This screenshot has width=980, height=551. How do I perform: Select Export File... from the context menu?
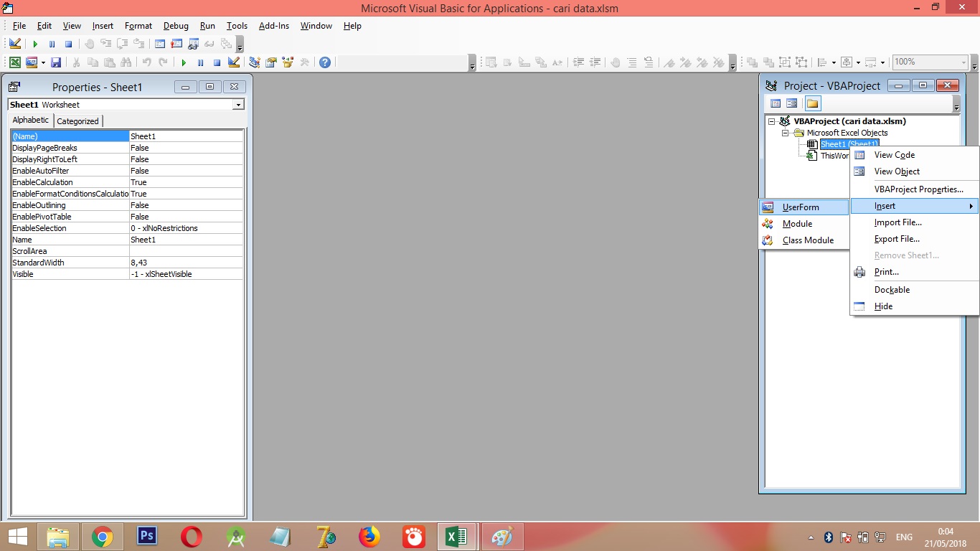pos(915,239)
